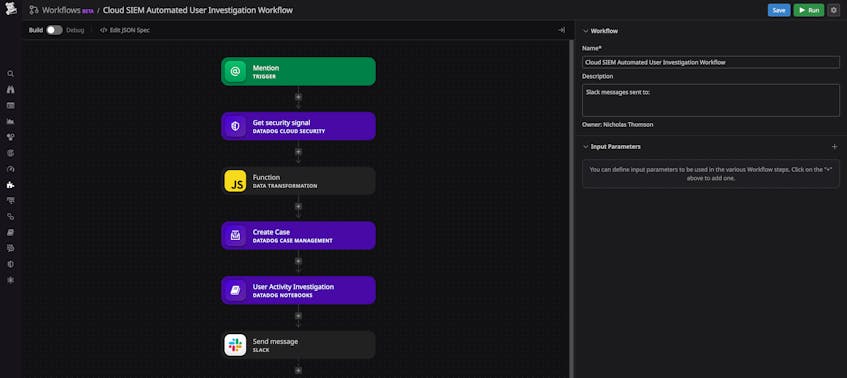Click the shield icon on Get security signal
The image size is (847, 378).
(x=235, y=126)
